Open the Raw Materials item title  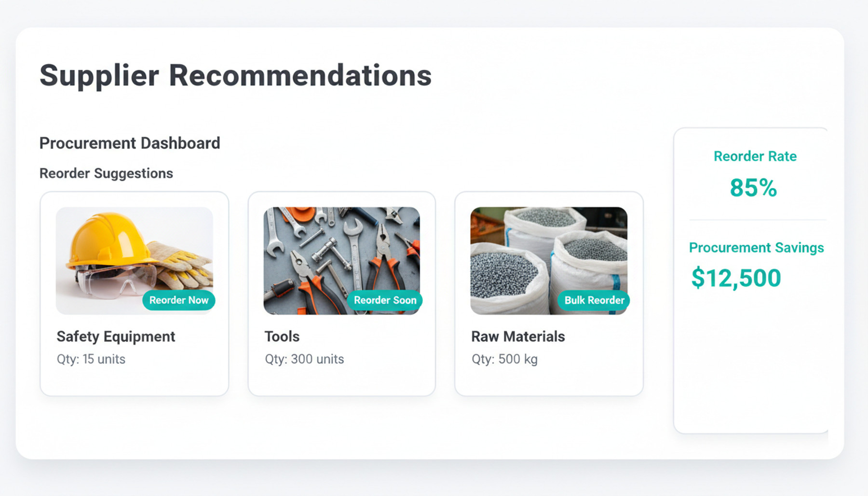click(x=518, y=336)
